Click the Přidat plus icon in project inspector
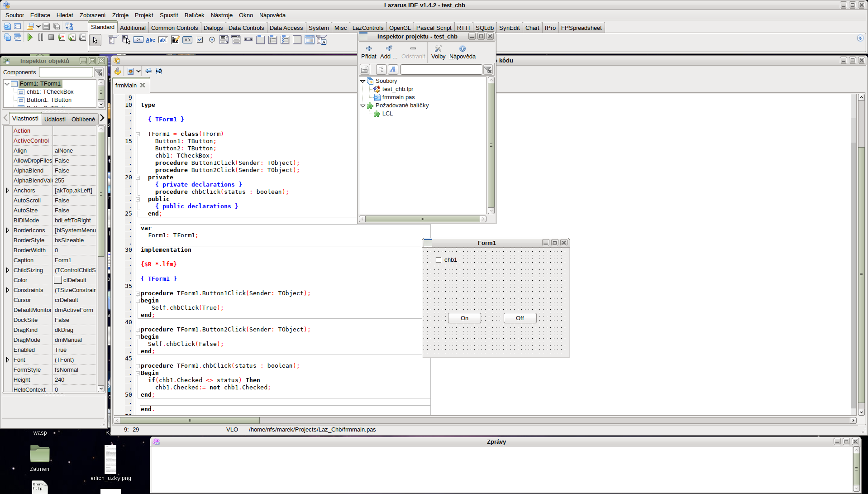 click(x=368, y=49)
